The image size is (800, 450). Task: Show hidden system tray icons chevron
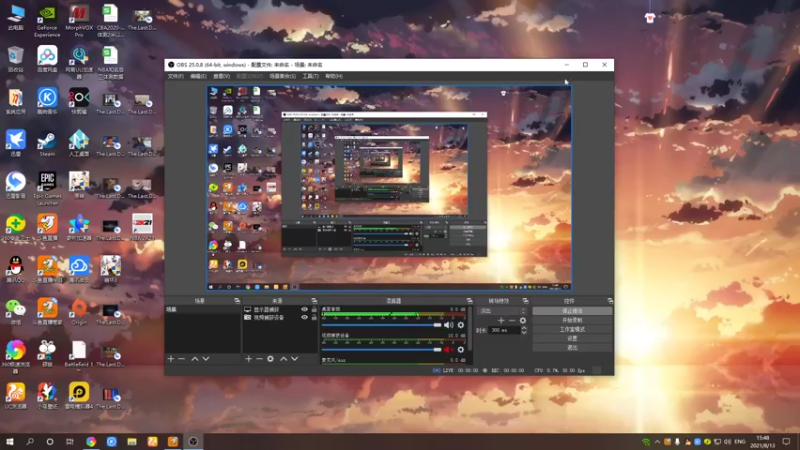tap(657, 442)
